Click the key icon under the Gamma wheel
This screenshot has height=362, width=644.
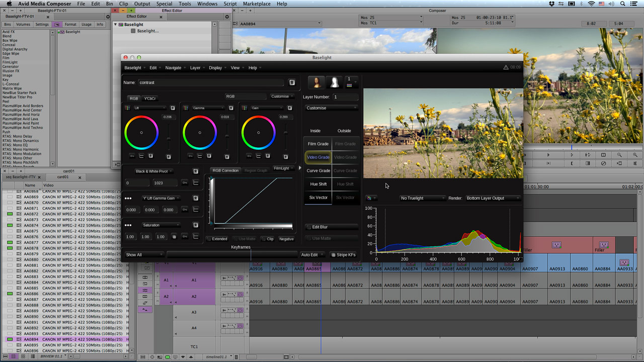coord(191,156)
